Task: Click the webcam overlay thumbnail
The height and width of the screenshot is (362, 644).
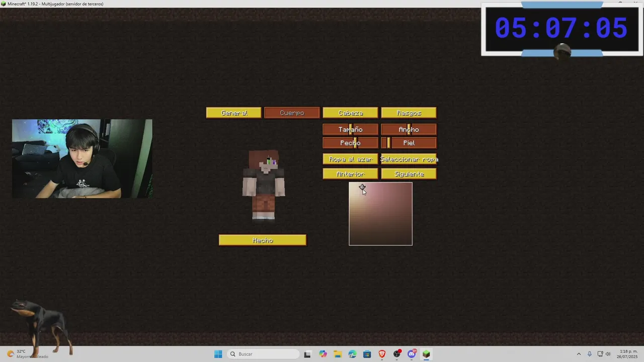Action: point(82,158)
